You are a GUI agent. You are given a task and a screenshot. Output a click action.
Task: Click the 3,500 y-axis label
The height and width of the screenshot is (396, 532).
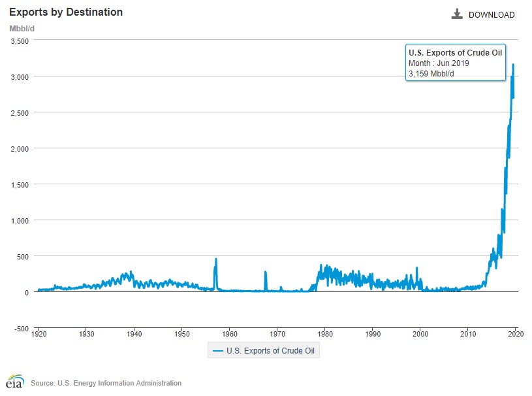(20, 41)
